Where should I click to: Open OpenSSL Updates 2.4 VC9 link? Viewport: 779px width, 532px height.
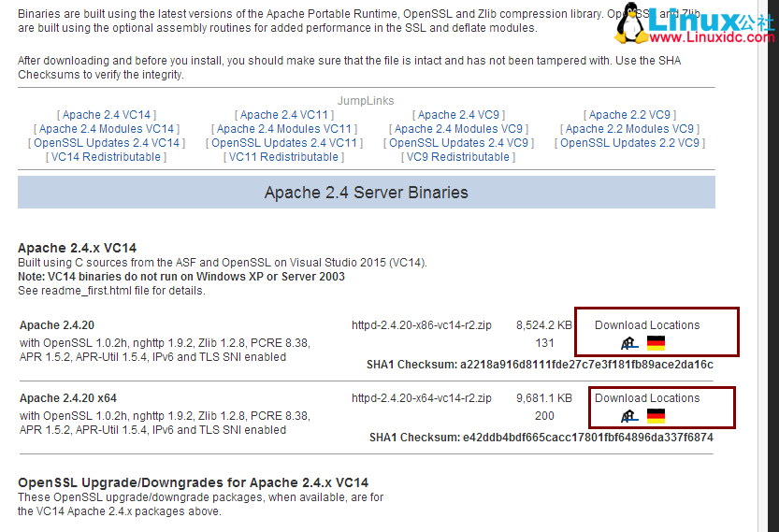(458, 142)
